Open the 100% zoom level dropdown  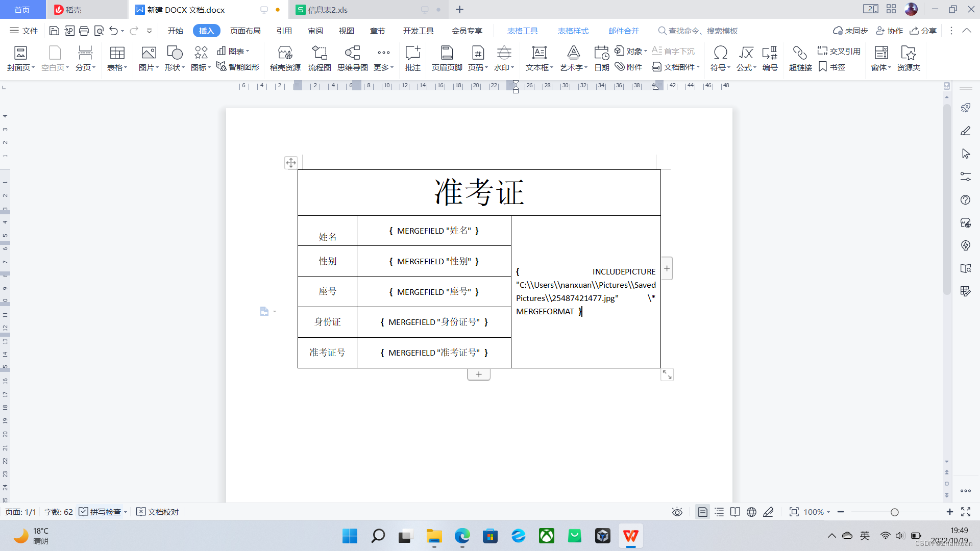click(817, 512)
